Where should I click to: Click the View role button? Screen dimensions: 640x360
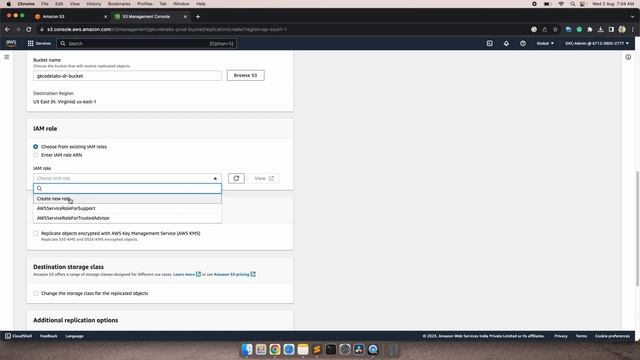point(263,178)
